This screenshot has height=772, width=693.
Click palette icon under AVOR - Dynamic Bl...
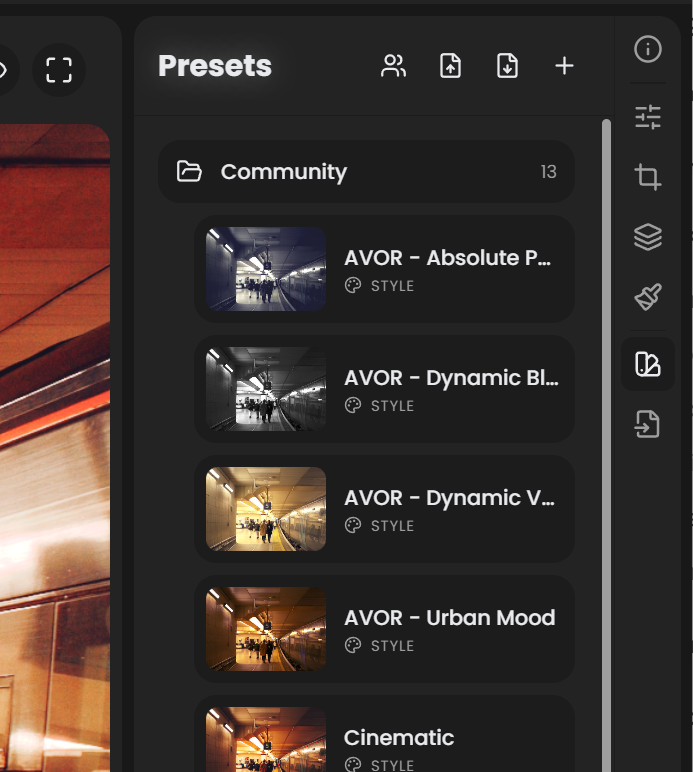click(353, 406)
